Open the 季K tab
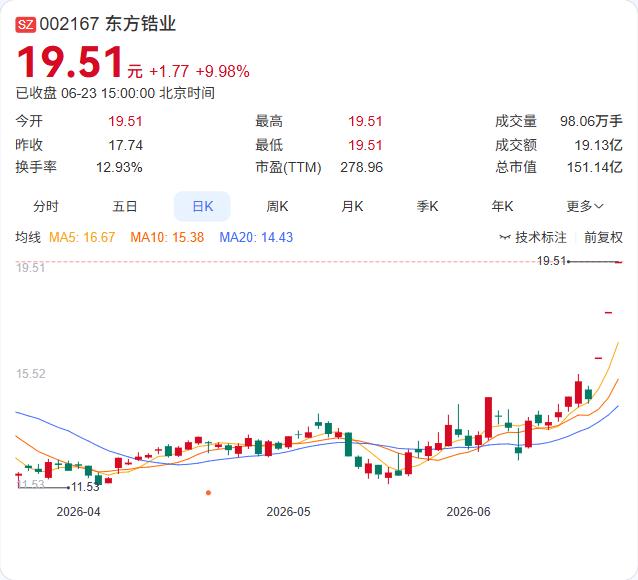 (x=427, y=206)
